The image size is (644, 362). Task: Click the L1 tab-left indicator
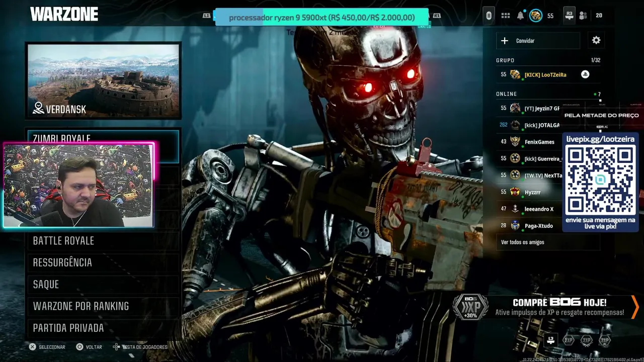[x=206, y=16]
